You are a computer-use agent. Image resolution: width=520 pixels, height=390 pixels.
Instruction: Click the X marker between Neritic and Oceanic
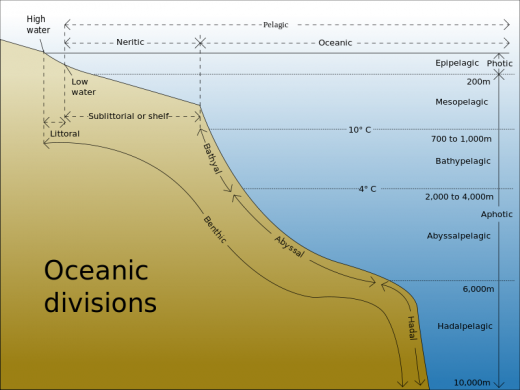click(x=200, y=43)
